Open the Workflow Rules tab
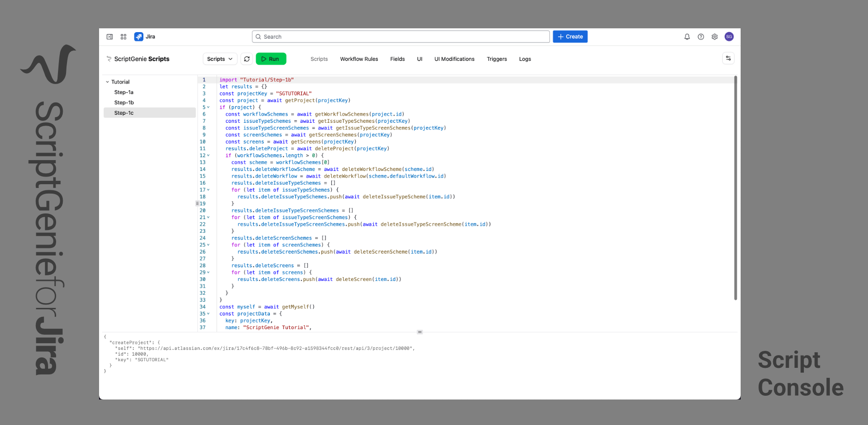 359,59
